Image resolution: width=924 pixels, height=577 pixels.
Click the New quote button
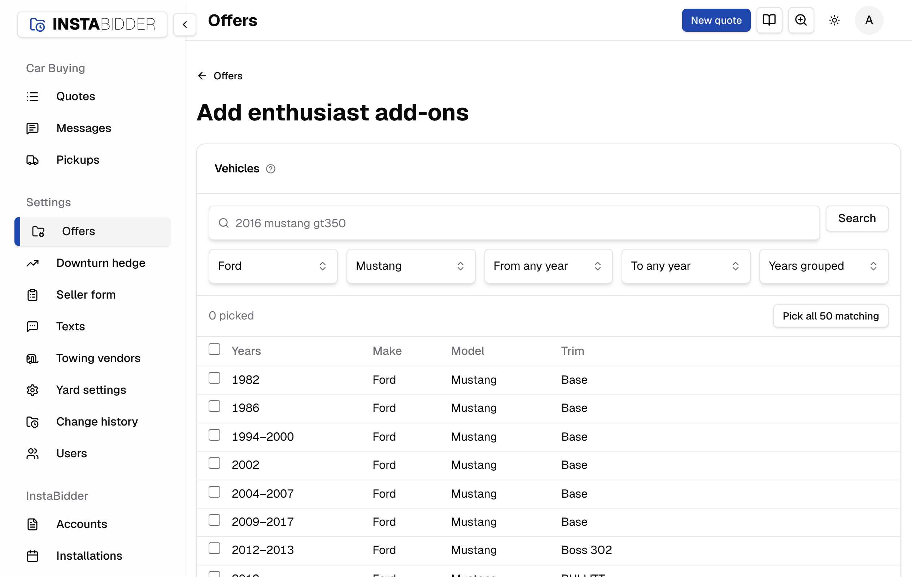tap(716, 20)
